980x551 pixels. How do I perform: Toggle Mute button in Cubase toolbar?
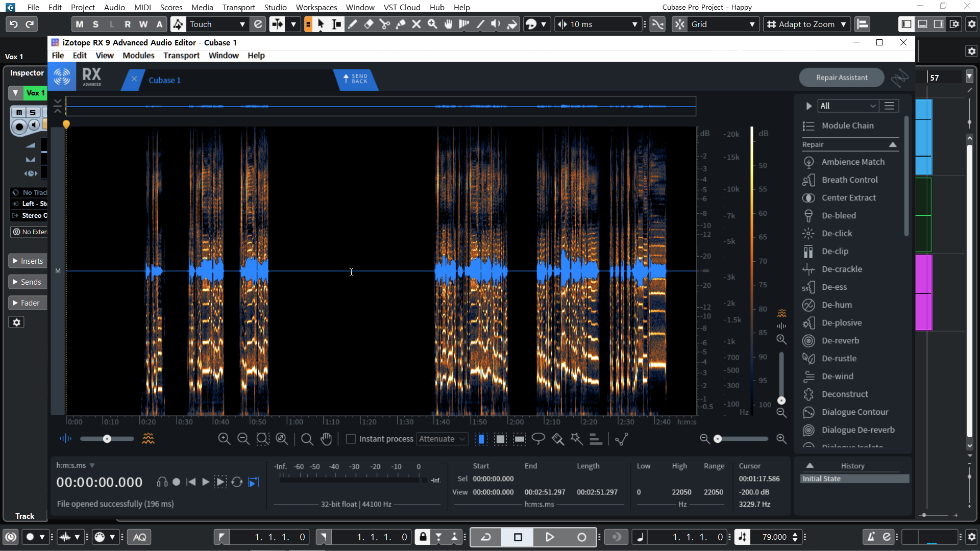79,24
